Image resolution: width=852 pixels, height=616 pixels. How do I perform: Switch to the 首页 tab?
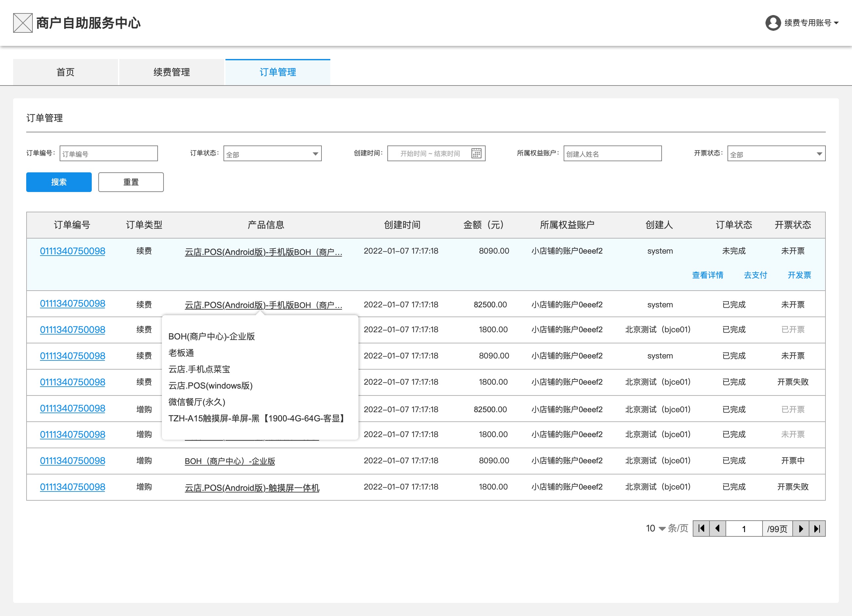point(65,72)
